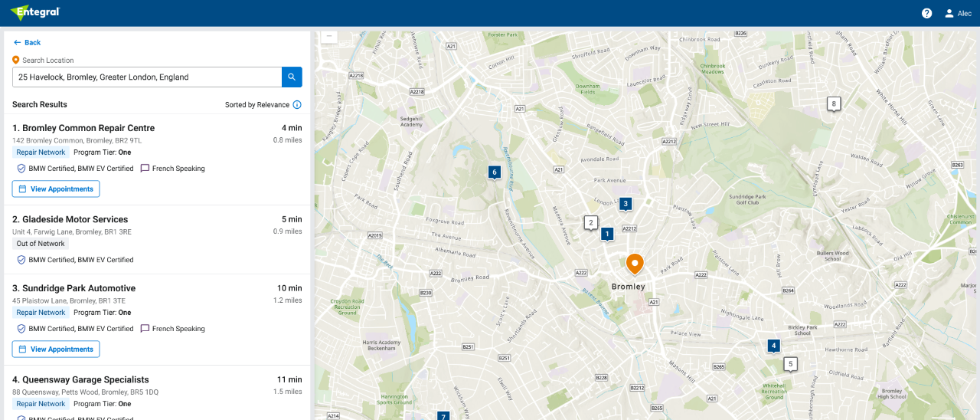Select Queensway Garage Specialists result title
The width and height of the screenshot is (980, 420).
tap(80, 379)
